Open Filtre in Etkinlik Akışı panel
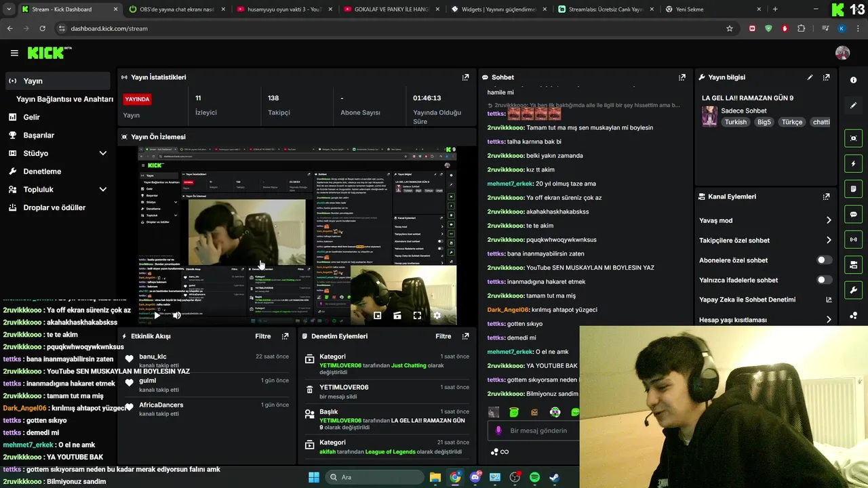This screenshot has width=868, height=488. (263, 336)
